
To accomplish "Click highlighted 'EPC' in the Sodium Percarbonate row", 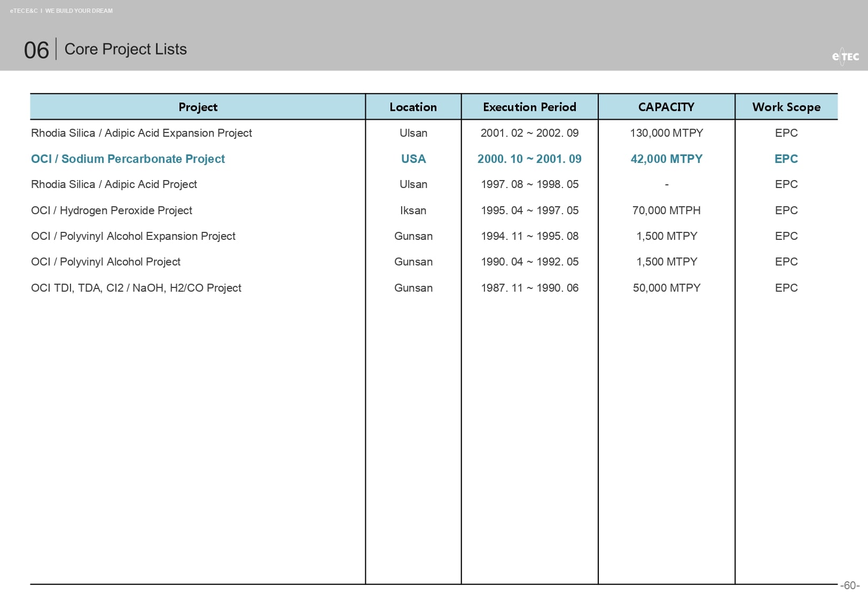I will (x=786, y=159).
